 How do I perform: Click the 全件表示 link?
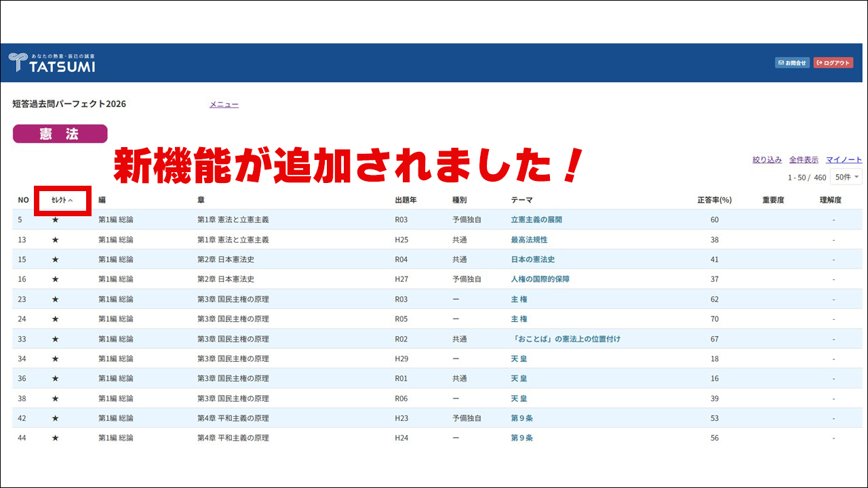coord(804,160)
